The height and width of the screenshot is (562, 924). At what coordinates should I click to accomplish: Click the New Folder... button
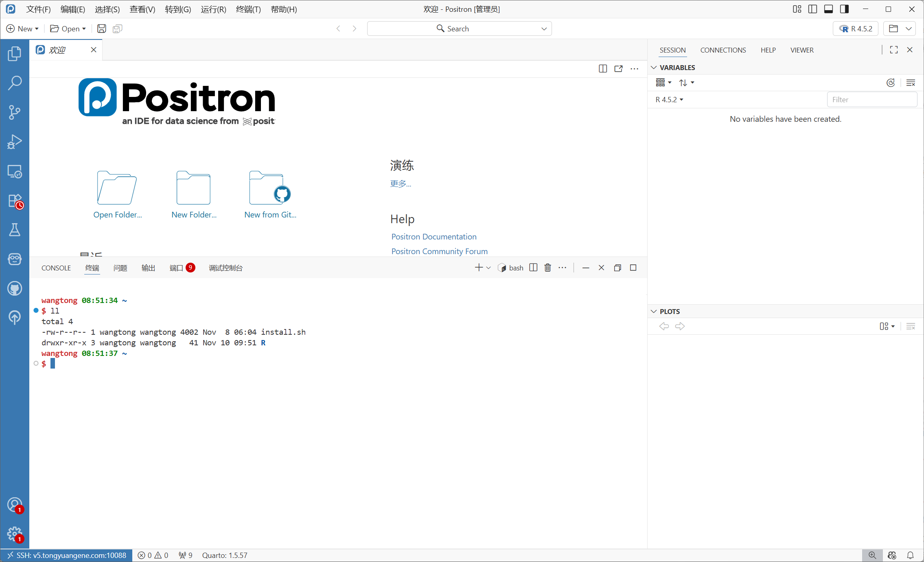point(194,195)
